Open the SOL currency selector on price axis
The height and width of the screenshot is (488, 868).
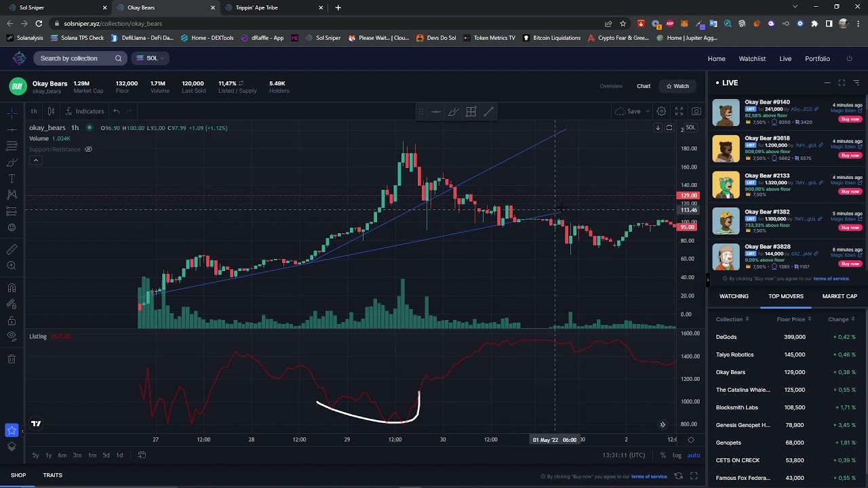[x=690, y=127]
